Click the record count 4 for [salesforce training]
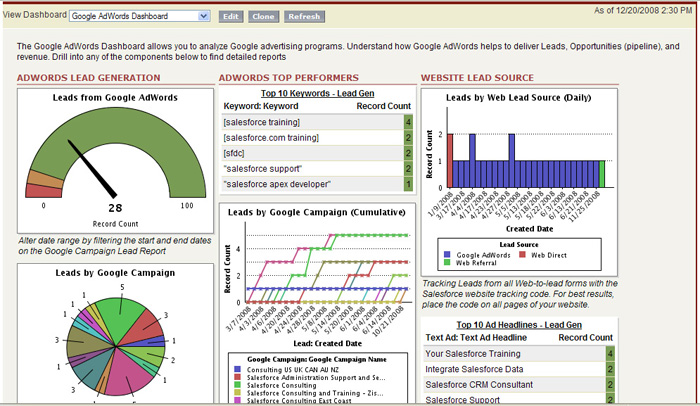700x406 pixels. (408, 122)
